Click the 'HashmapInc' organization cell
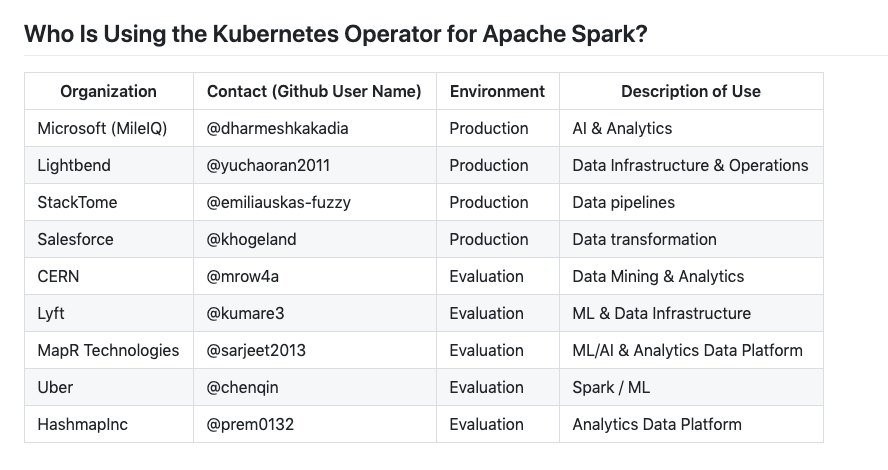Viewport: 888px width, 470px height. 109,424
